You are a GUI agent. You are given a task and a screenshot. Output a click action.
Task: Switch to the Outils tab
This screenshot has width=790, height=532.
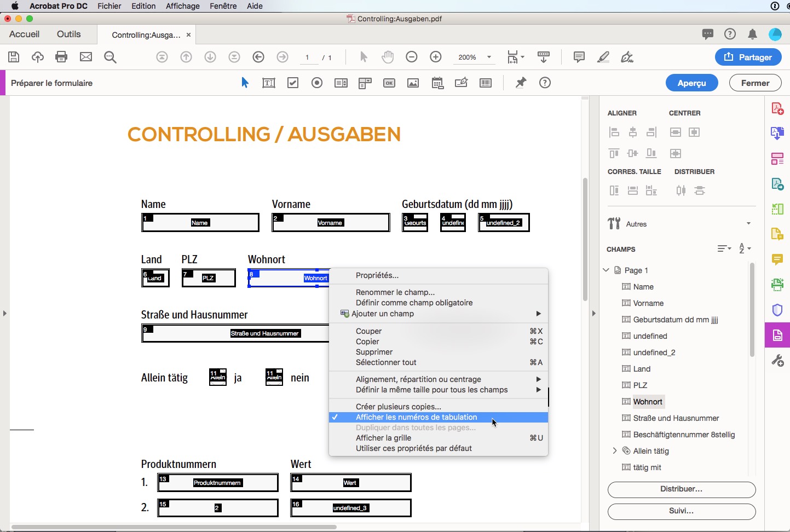69,34
